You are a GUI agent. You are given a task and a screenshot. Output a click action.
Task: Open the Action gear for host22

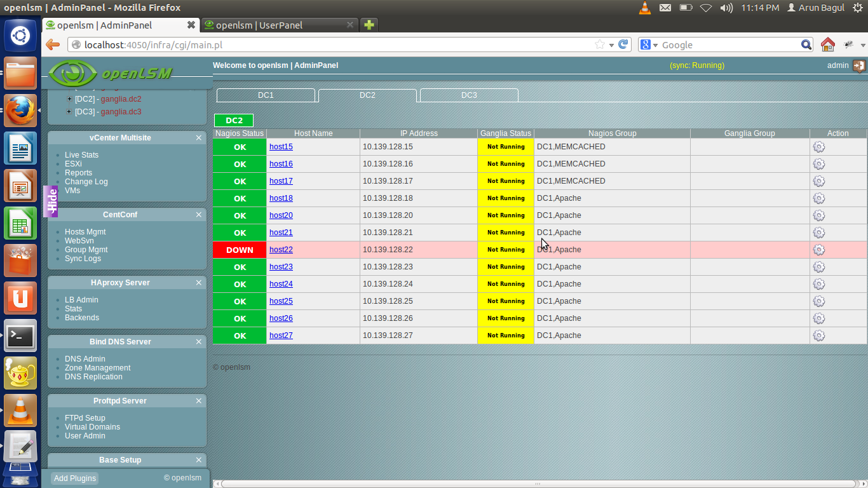point(819,250)
